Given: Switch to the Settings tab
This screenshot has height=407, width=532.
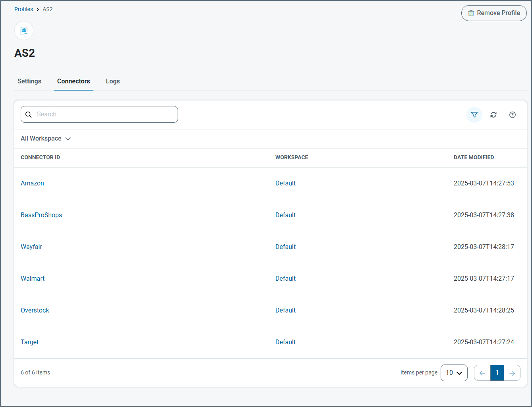Looking at the screenshot, I should [29, 81].
